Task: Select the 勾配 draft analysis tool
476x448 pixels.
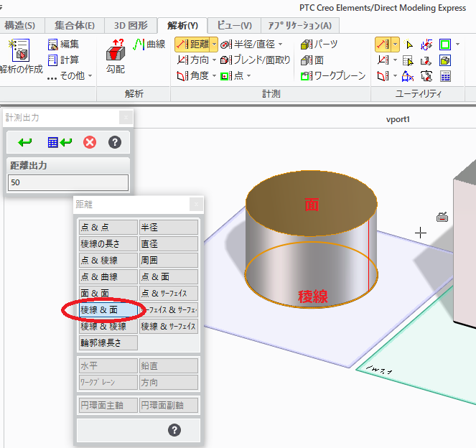Action: coord(116,57)
